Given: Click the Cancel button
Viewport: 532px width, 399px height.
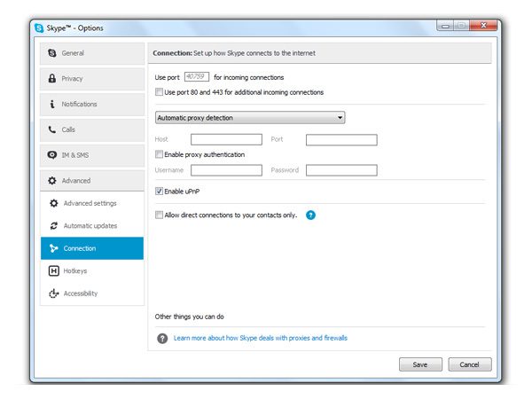Looking at the screenshot, I should [470, 364].
